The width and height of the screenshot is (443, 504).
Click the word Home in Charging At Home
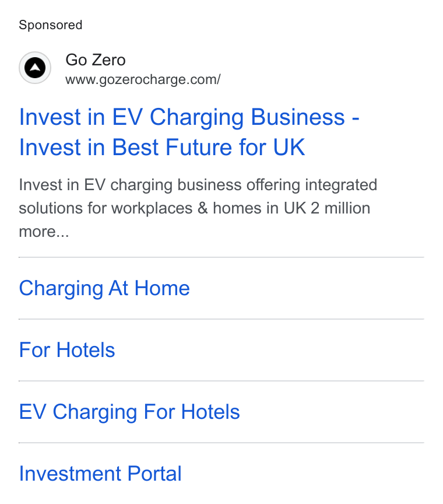pyautogui.click(x=162, y=288)
